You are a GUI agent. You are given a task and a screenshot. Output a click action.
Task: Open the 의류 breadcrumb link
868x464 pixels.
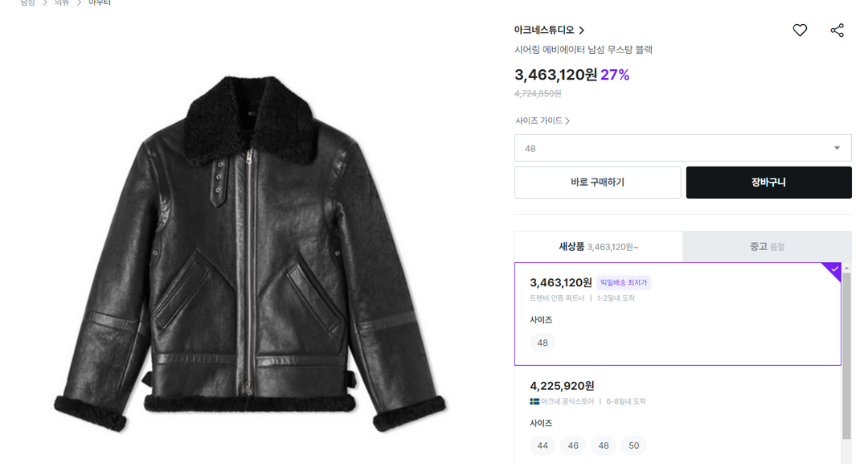pos(62,2)
